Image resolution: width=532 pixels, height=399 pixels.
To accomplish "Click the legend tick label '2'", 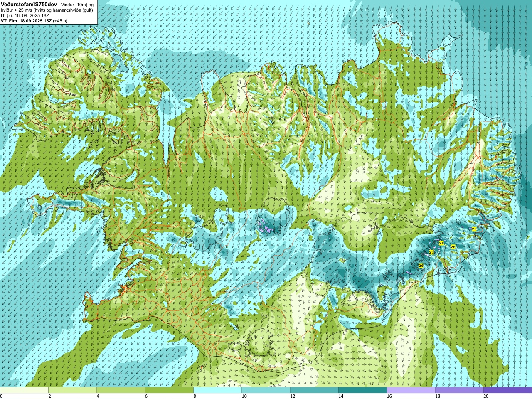I will point(49,396).
